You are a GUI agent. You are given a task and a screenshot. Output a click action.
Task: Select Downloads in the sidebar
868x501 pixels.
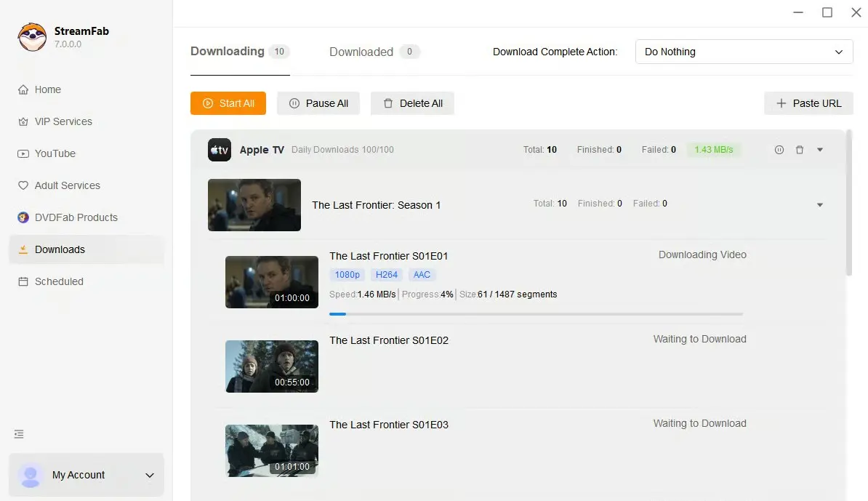[x=87, y=249]
